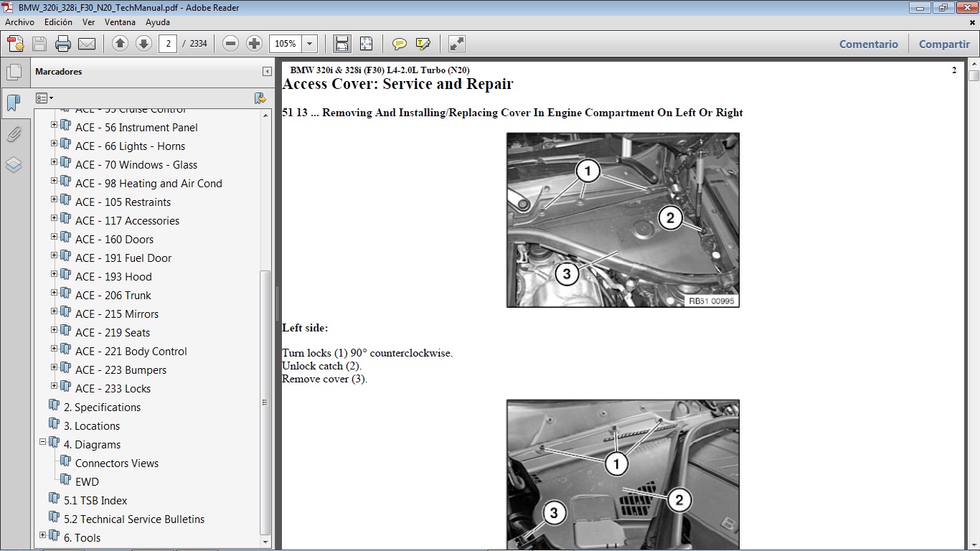
Task: Open the 5.1 TSB Index bookmark
Action: pos(95,501)
